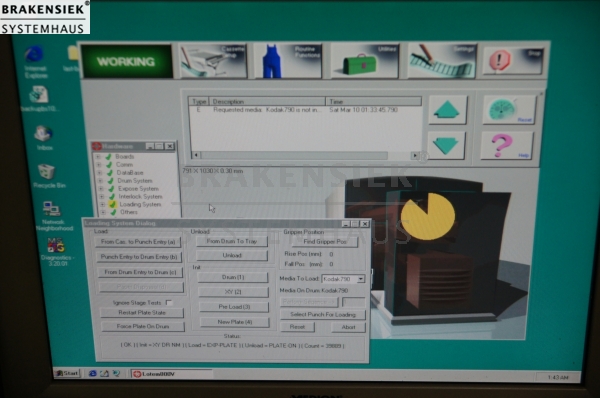The image size is (600, 398).
Task: Open the Settings toolbar icon
Action: (x=442, y=61)
